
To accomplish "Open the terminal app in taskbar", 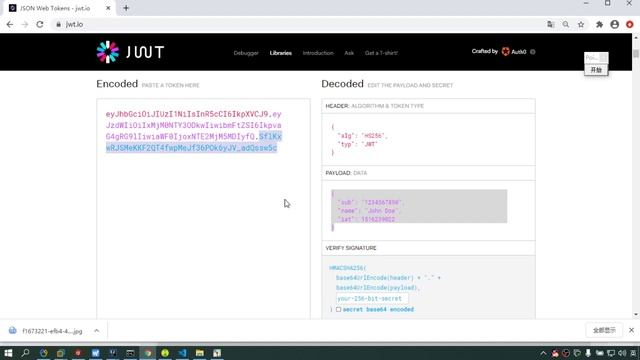I will coord(130,353).
